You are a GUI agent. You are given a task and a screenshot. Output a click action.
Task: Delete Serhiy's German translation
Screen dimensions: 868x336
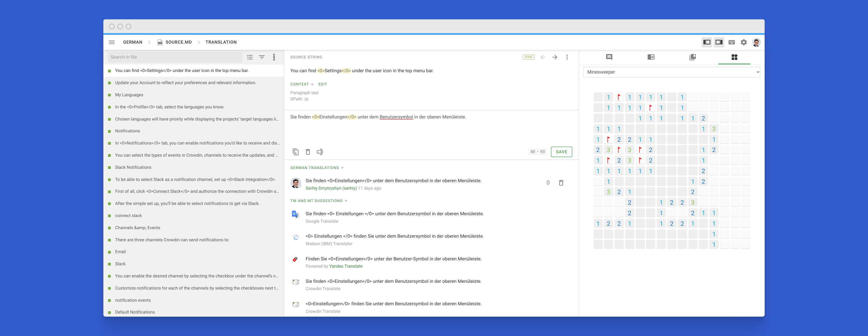[x=561, y=183]
